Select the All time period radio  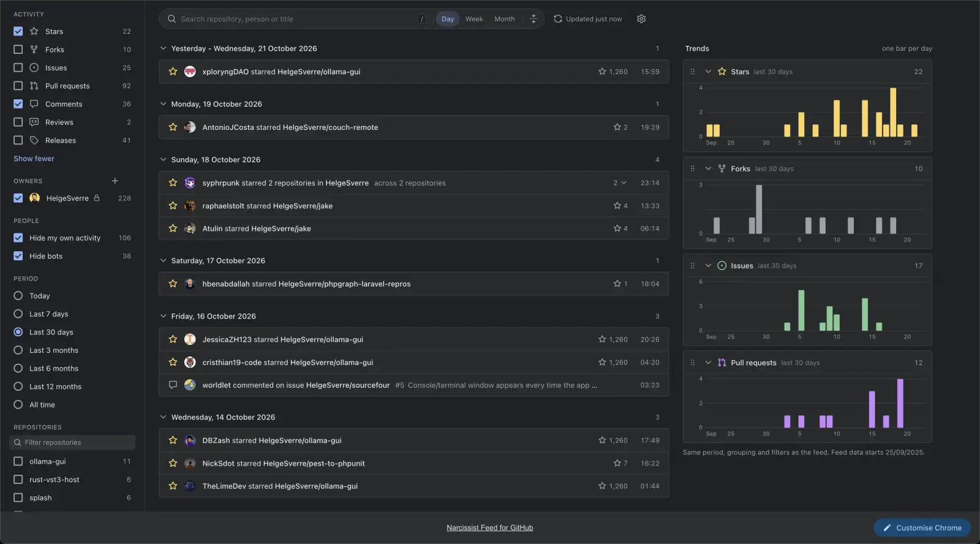[x=18, y=405]
